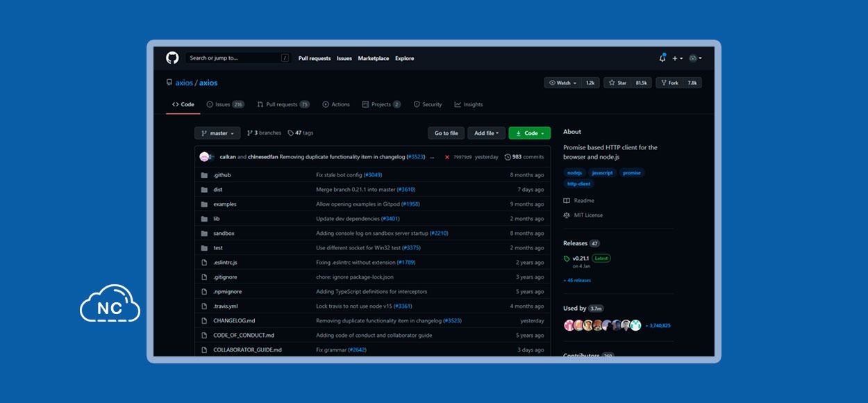Fork the axios repository
Image resolution: width=868 pixels, height=403 pixels.
coord(669,83)
